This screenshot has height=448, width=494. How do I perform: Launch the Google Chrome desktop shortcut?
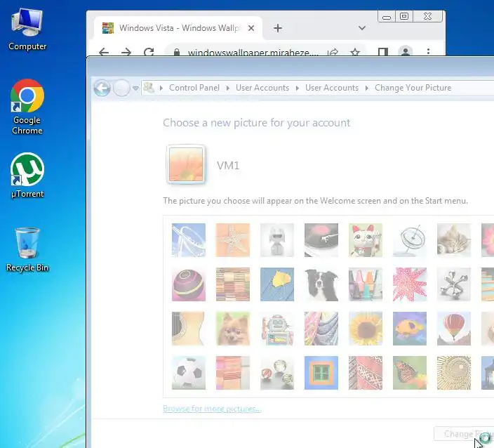point(27,107)
